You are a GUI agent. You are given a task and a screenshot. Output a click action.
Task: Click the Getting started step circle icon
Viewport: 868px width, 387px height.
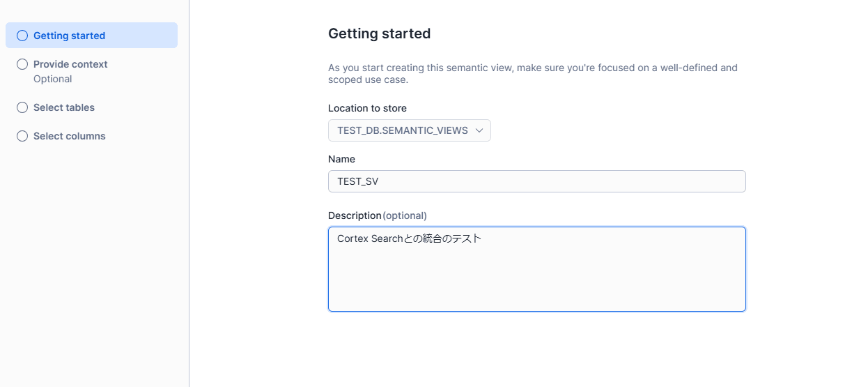22,36
